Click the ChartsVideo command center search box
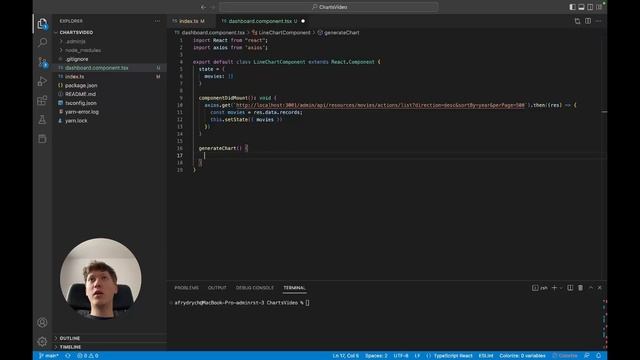 329,7
